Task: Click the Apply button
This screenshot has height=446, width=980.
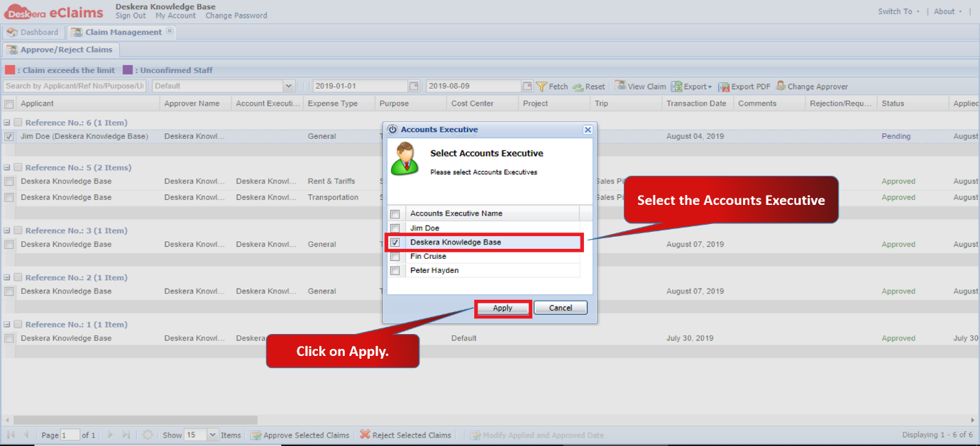Action: [x=502, y=308]
